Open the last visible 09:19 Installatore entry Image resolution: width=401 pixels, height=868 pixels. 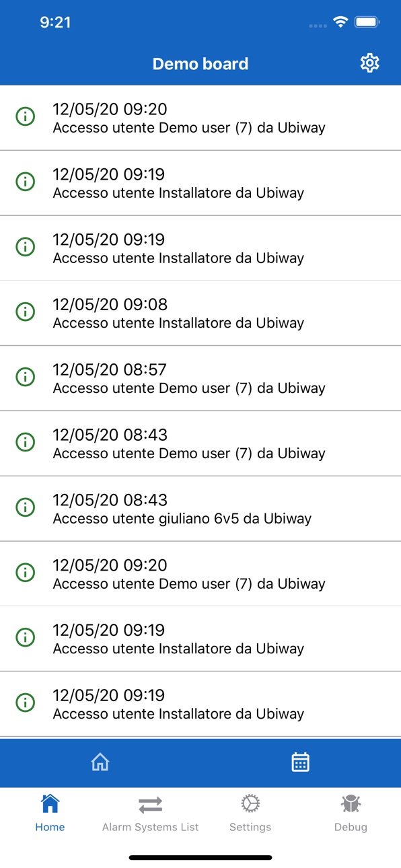pos(200,704)
